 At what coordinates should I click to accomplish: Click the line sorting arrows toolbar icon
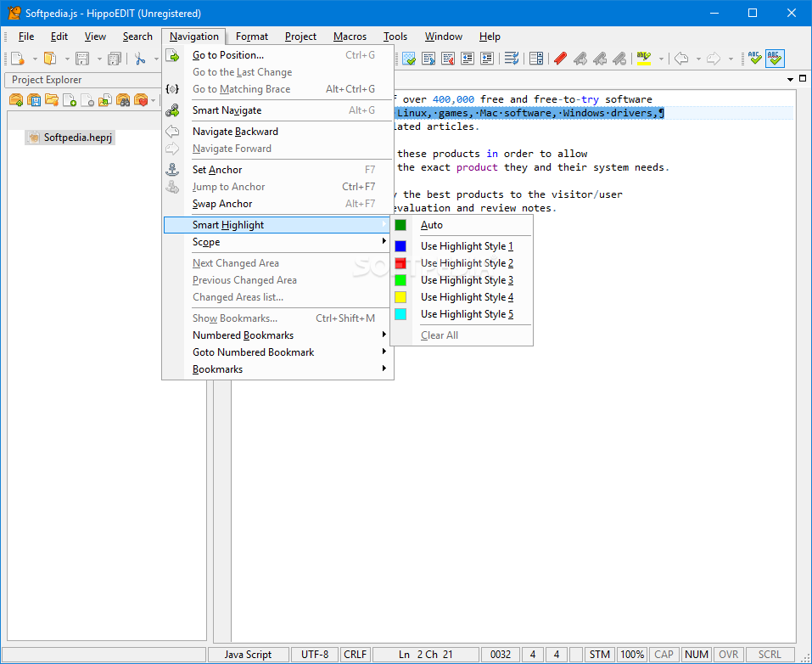coord(512,59)
